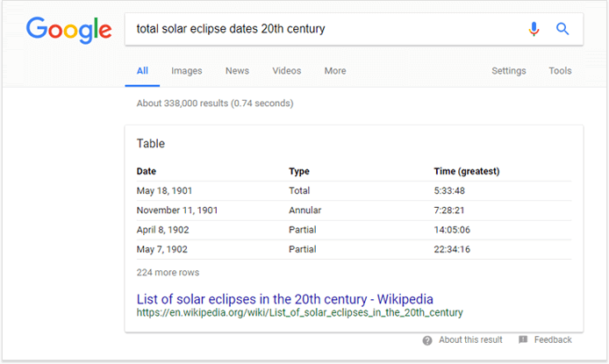
Task: Click the '5:33:48' time cell
Action: point(449,190)
